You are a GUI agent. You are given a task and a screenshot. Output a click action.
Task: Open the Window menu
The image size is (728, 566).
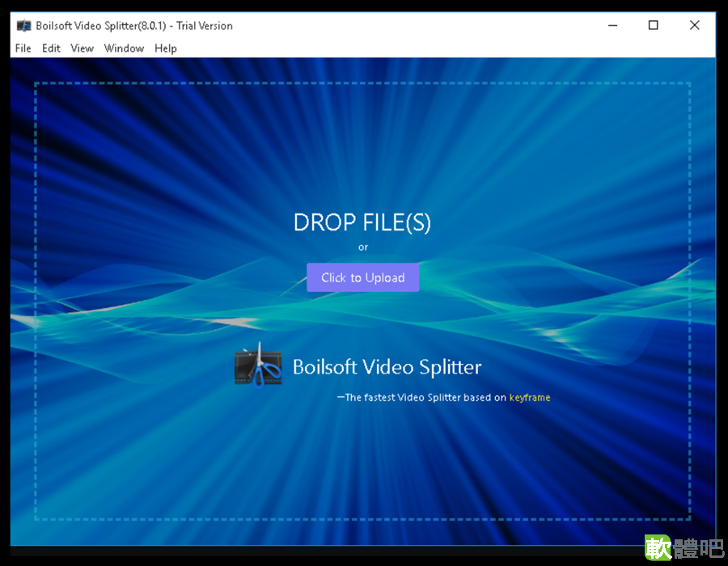[x=124, y=49]
